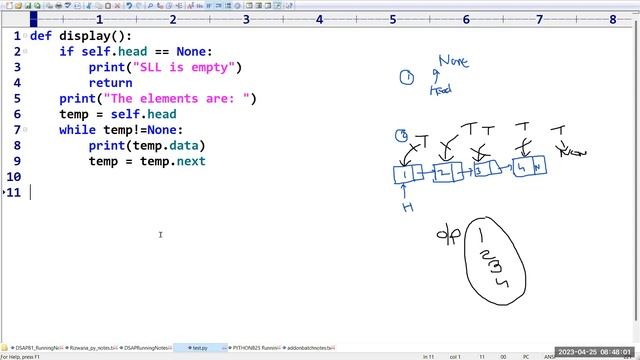Click the Print Preview toolbar icon
The width and height of the screenshot is (640, 360).
click(x=49, y=6)
